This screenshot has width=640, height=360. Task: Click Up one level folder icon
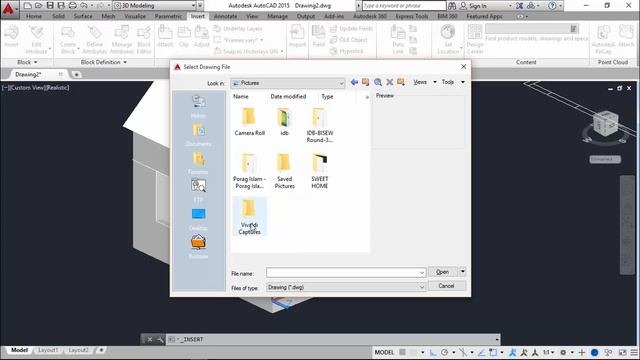366,82
